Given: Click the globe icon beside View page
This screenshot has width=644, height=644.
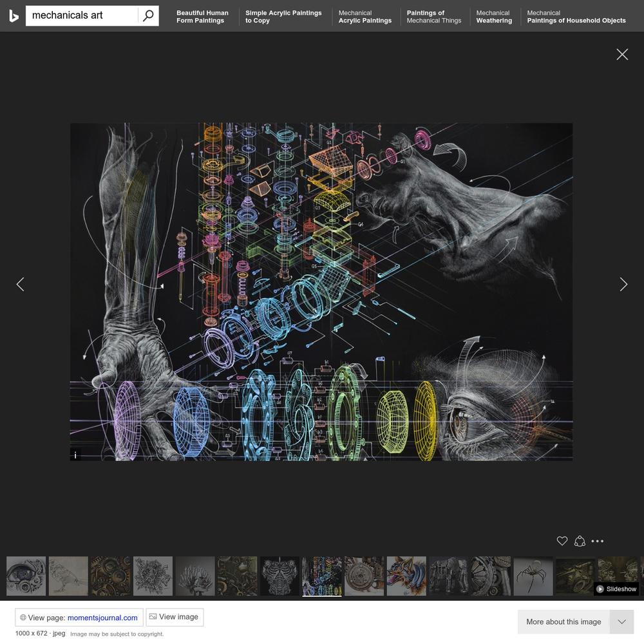Looking at the screenshot, I should 23,618.
